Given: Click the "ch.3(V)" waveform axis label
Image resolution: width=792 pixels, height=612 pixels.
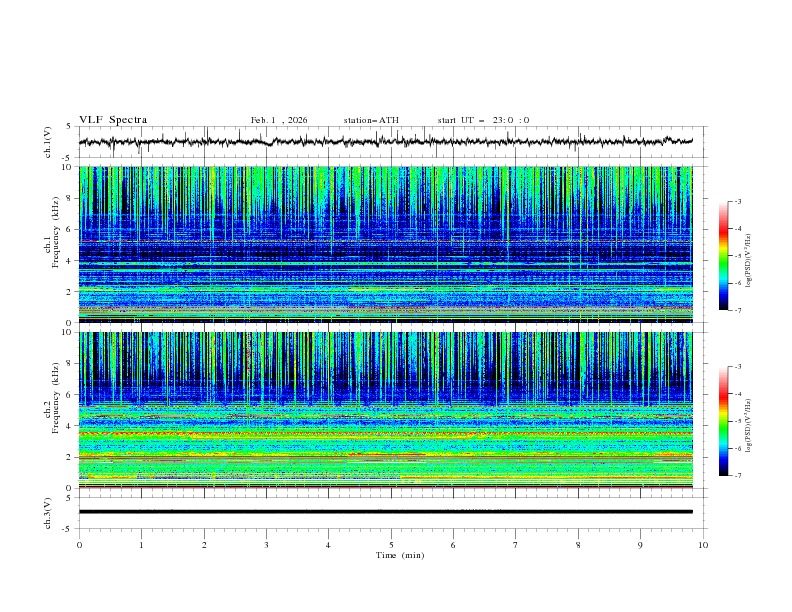Looking at the screenshot, I should tap(48, 513).
